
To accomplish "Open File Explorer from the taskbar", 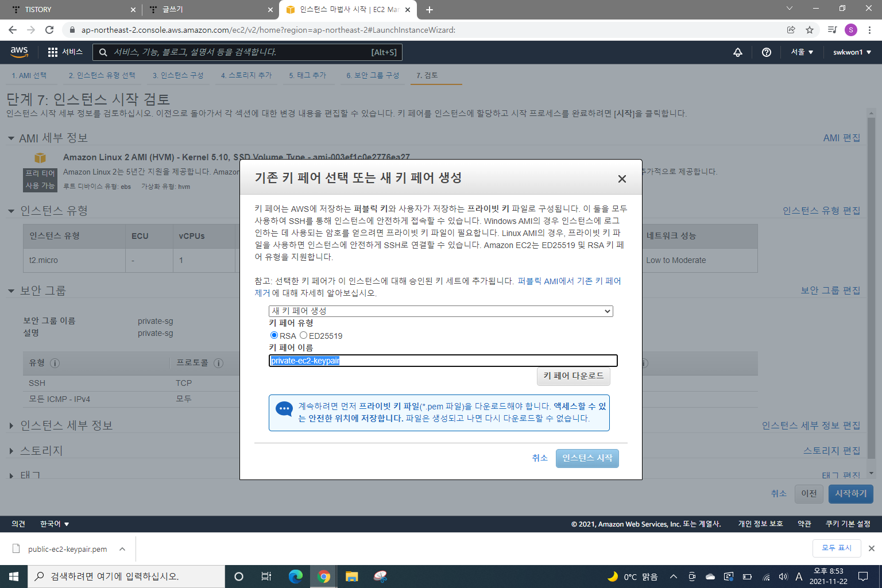I will coord(352,577).
